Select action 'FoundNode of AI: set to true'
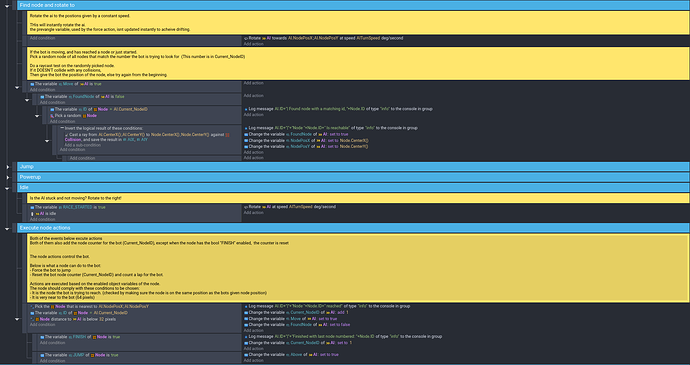 click(x=296, y=134)
